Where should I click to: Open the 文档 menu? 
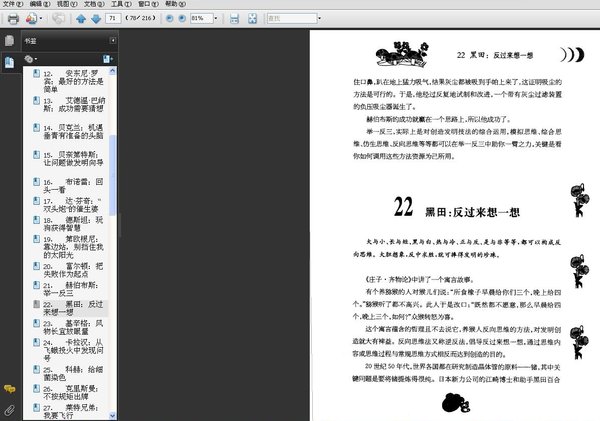(x=94, y=4)
